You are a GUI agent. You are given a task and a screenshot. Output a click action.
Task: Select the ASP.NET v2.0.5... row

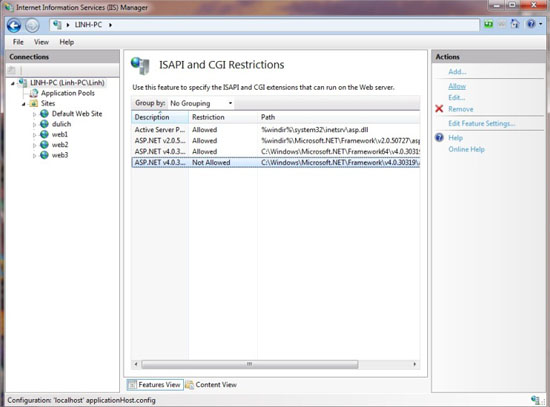276,141
